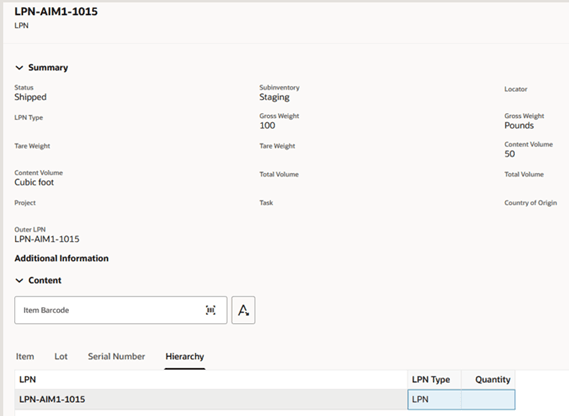This screenshot has height=416, width=569.
Task: Click the Additional Information heading
Action: point(61,258)
